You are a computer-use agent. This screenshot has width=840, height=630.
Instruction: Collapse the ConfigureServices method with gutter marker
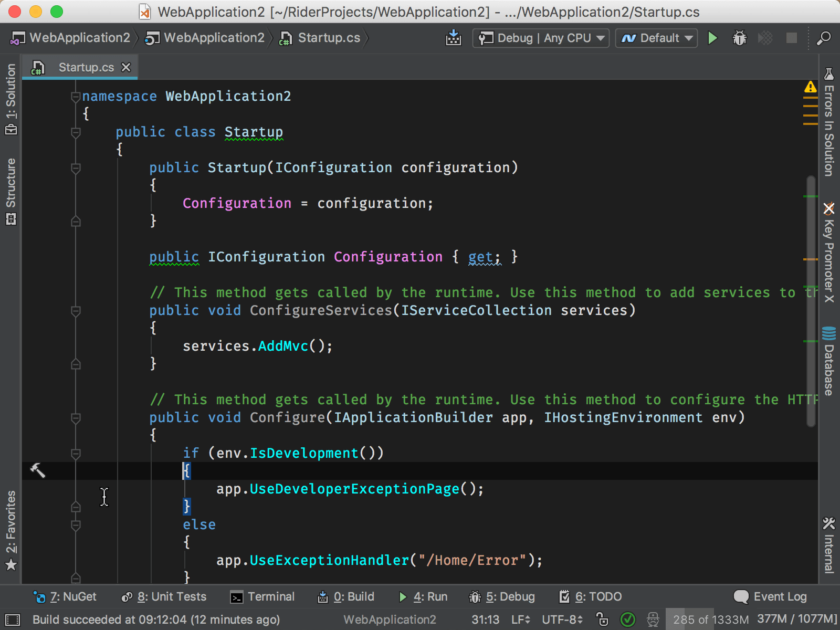pyautogui.click(x=75, y=311)
